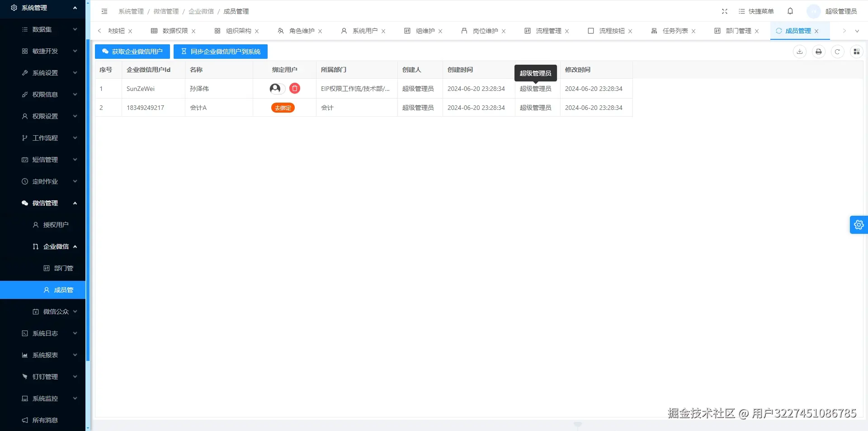868x431 pixels.
Task: Click 去绑定 for 会计A
Action: [282, 108]
